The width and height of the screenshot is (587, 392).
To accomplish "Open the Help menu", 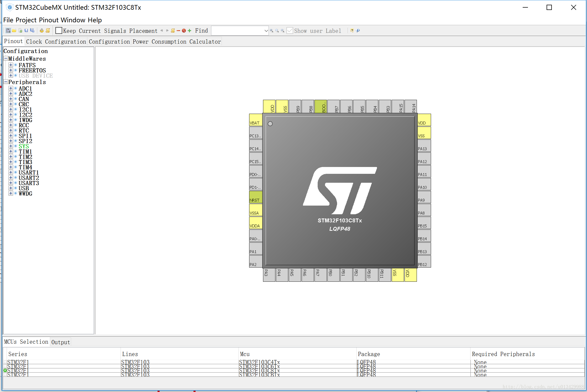I will click(x=95, y=20).
